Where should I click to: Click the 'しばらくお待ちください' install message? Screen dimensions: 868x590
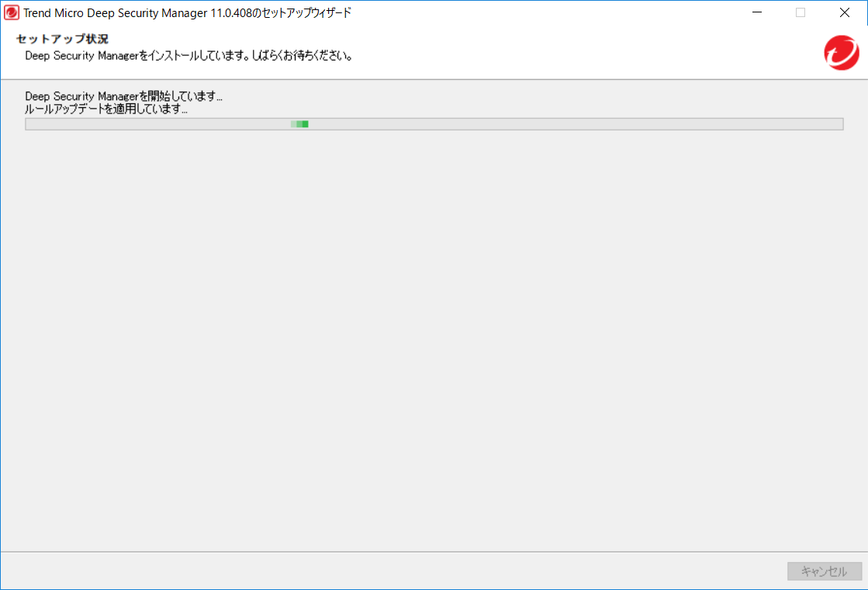[x=189, y=55]
